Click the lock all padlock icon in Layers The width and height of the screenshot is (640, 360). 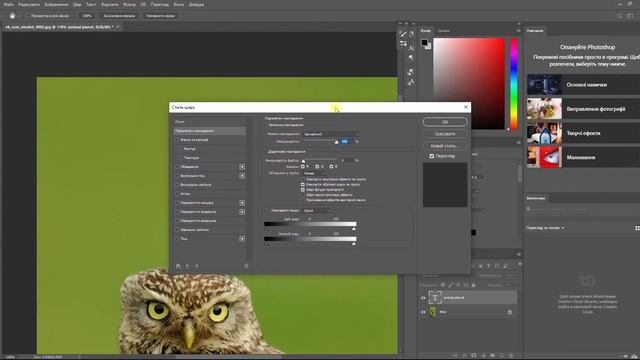pyautogui.click(x=474, y=285)
